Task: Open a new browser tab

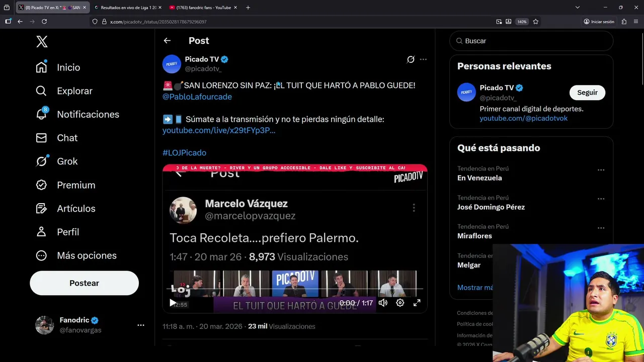Action: pos(248,8)
